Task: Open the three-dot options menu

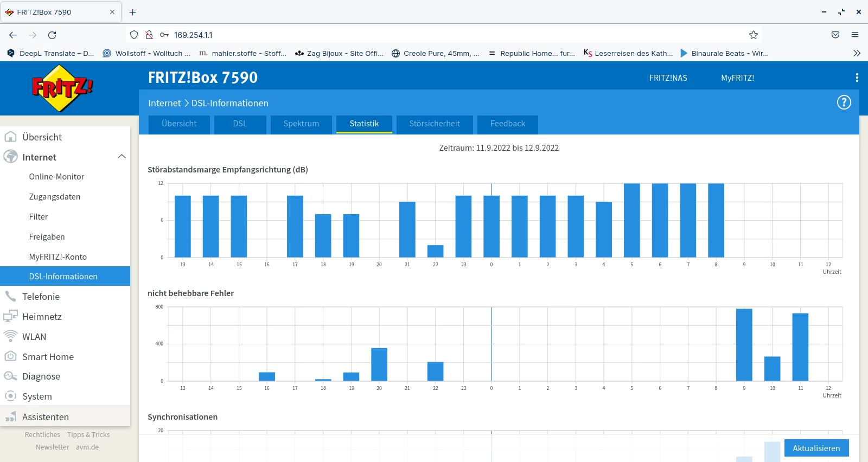Action: pos(857,78)
